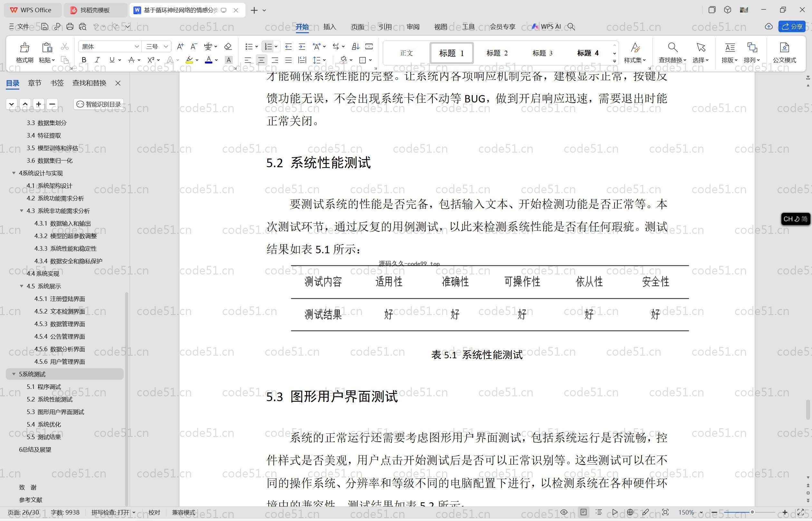Open Find and Replace (查找替换) tool
The height and width of the screenshot is (521, 812).
pyautogui.click(x=672, y=53)
